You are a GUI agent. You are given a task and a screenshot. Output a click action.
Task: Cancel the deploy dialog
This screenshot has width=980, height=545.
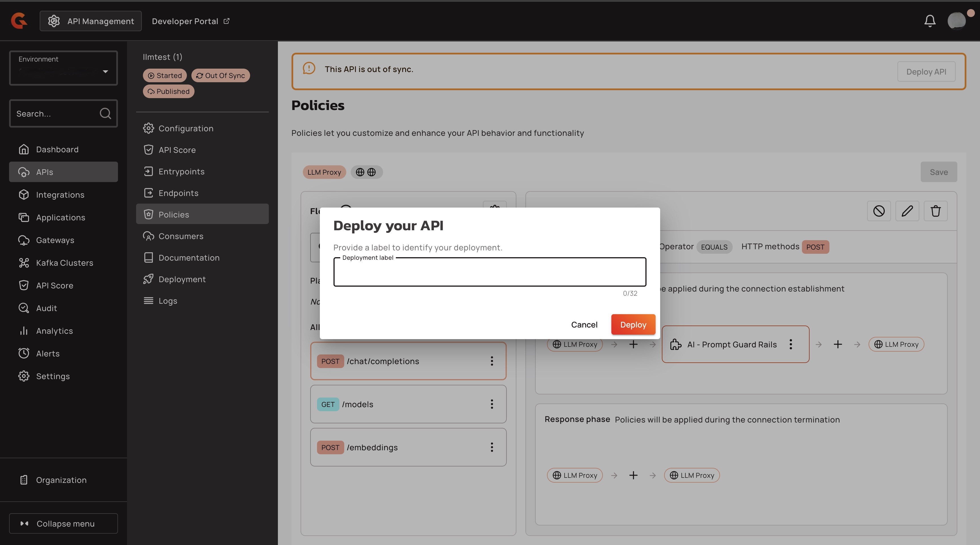584,324
